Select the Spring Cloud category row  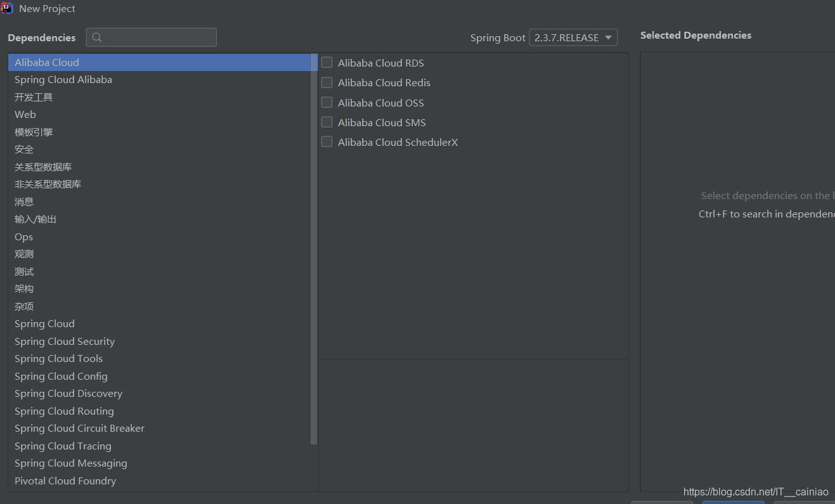(159, 324)
